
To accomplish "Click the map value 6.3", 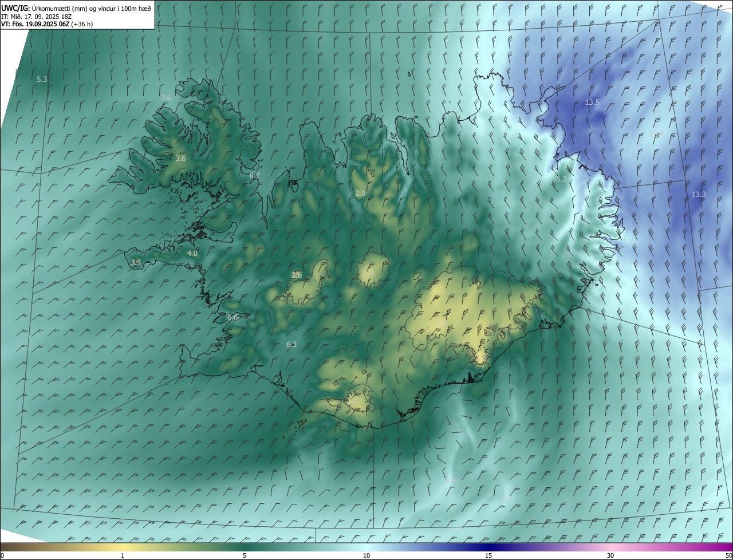I will point(291,344).
